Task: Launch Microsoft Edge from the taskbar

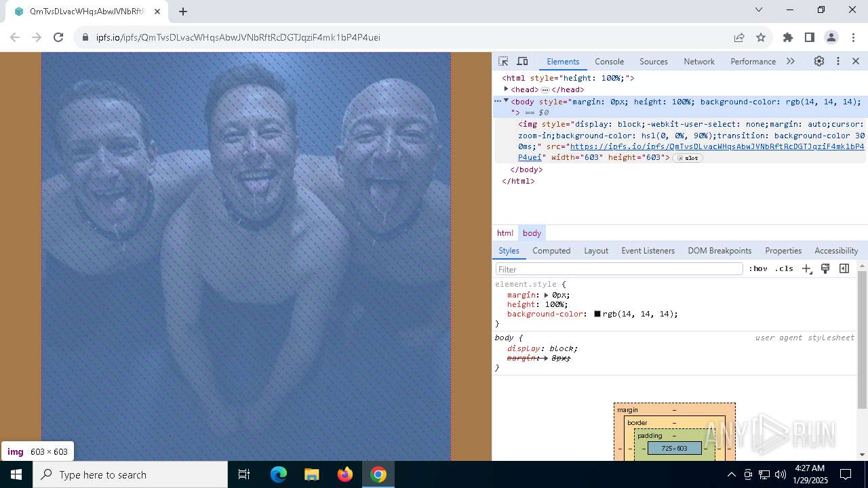Action: click(x=279, y=474)
